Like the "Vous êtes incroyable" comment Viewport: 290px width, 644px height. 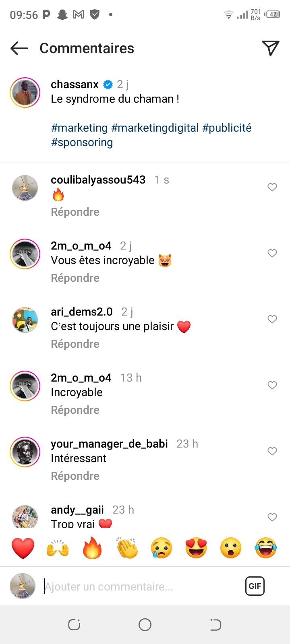[272, 253]
